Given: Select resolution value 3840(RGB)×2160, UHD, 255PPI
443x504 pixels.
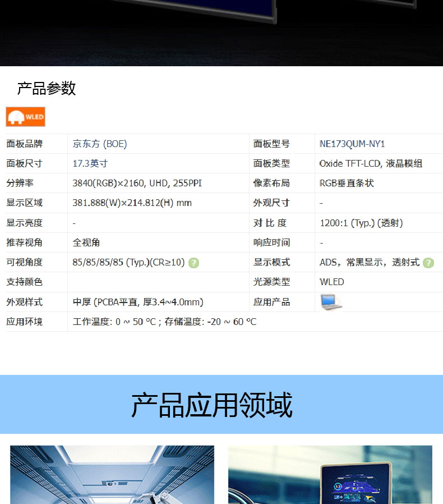Looking at the screenshot, I should 137,183.
